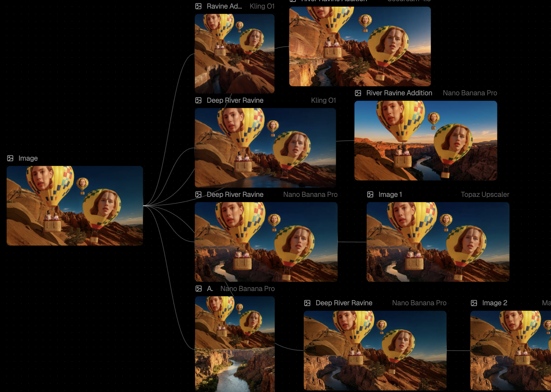This screenshot has height=392, width=551.
Task: Click the "Kling O1" label on the Ravine Ad... node
Action: pos(262,6)
